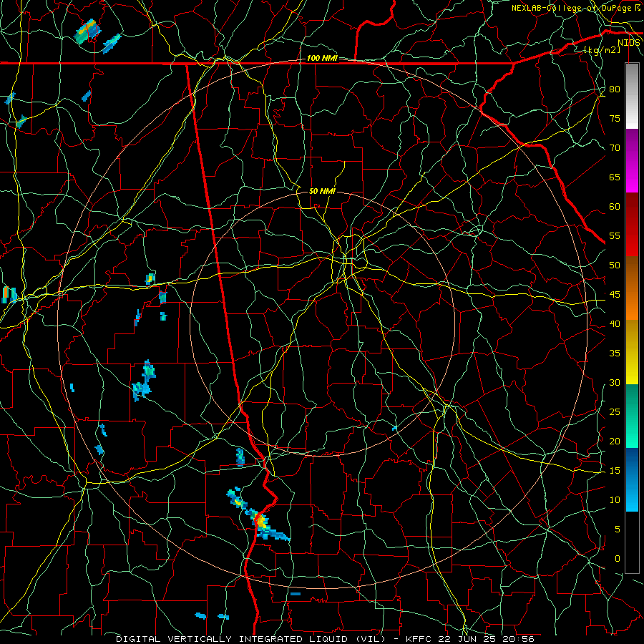Click the scale value 0

tap(618, 559)
